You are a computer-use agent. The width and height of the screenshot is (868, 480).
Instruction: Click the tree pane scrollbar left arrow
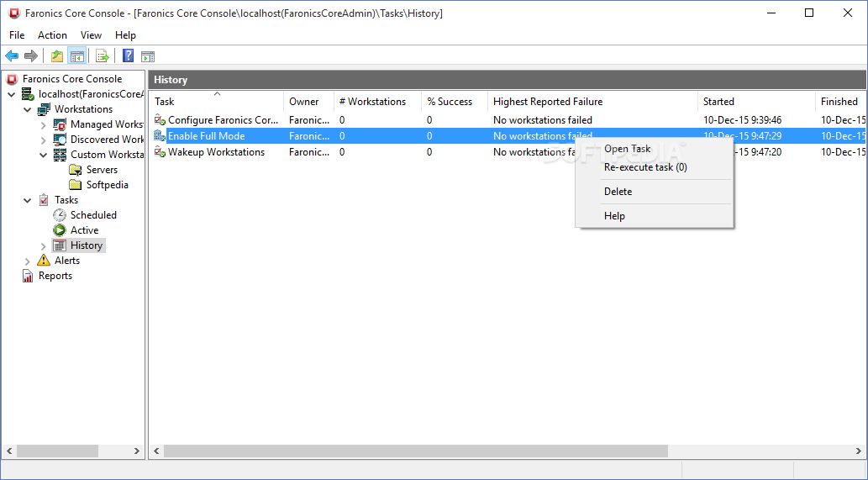click(8, 451)
